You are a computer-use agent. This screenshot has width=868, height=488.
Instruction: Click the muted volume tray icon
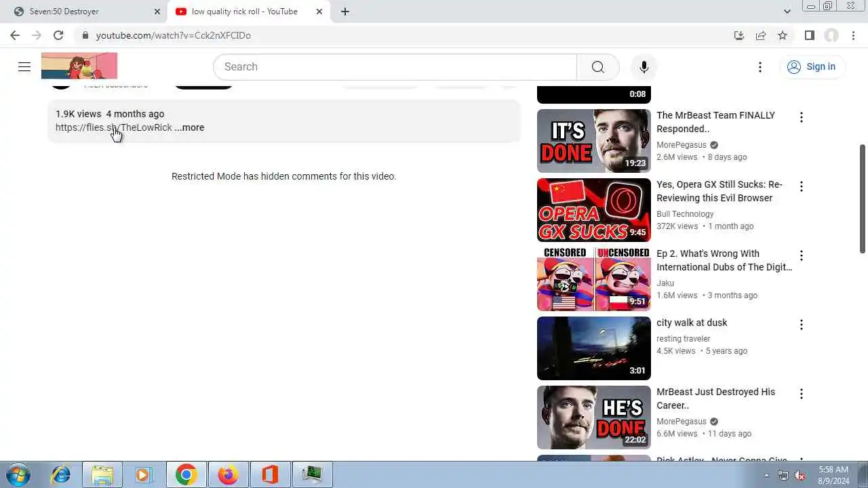click(x=800, y=475)
